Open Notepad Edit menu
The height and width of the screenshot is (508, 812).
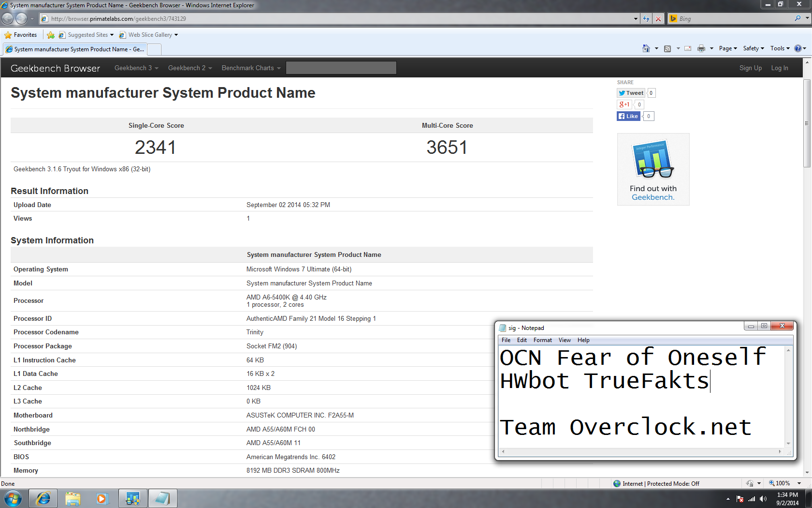(x=522, y=340)
